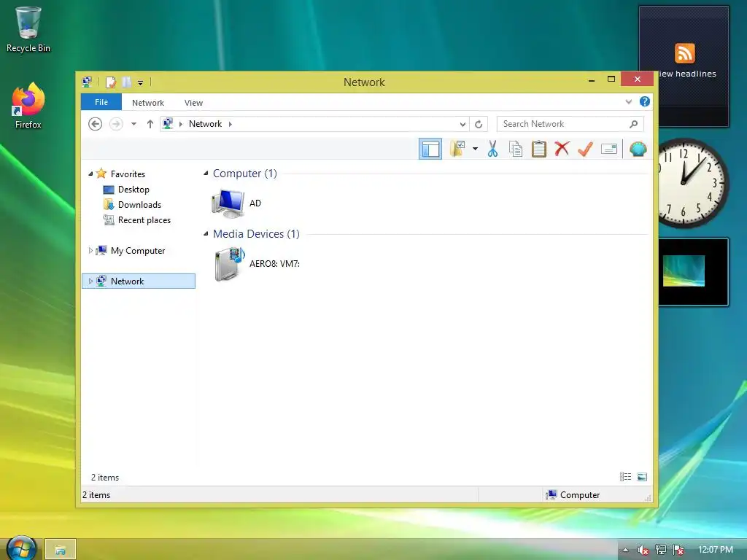Show hidden system tray icons
Viewport: 747px width, 560px height.
tap(625, 550)
